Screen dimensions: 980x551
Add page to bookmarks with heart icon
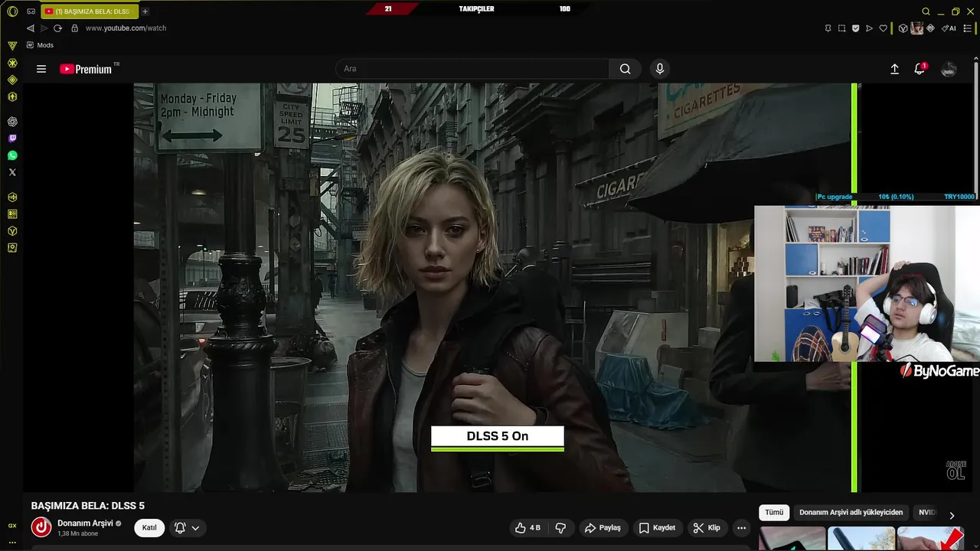[x=883, y=28]
